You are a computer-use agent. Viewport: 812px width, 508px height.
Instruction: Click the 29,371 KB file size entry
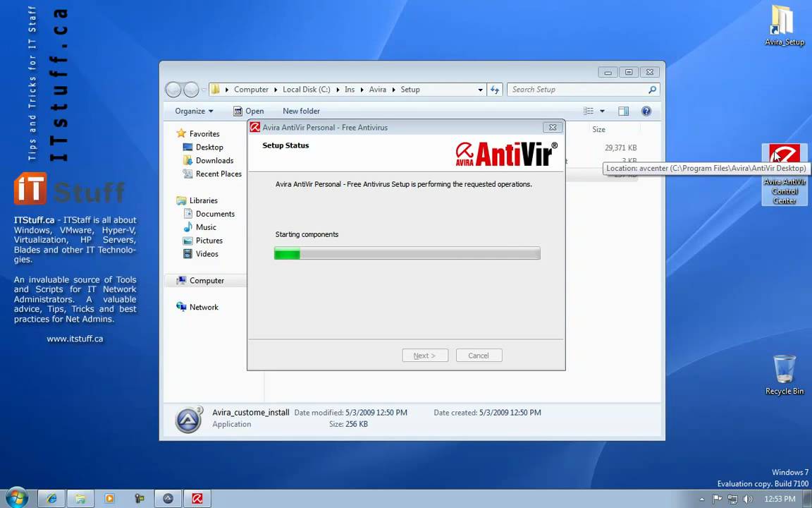tap(620, 147)
